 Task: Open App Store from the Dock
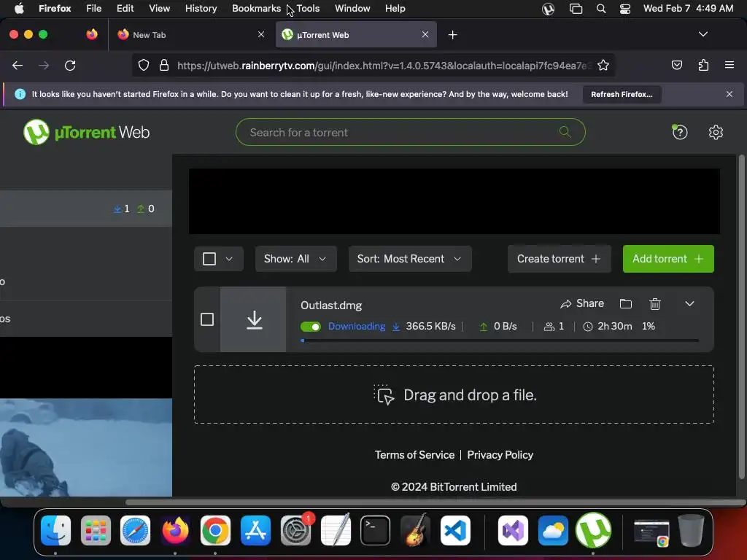[x=255, y=530]
